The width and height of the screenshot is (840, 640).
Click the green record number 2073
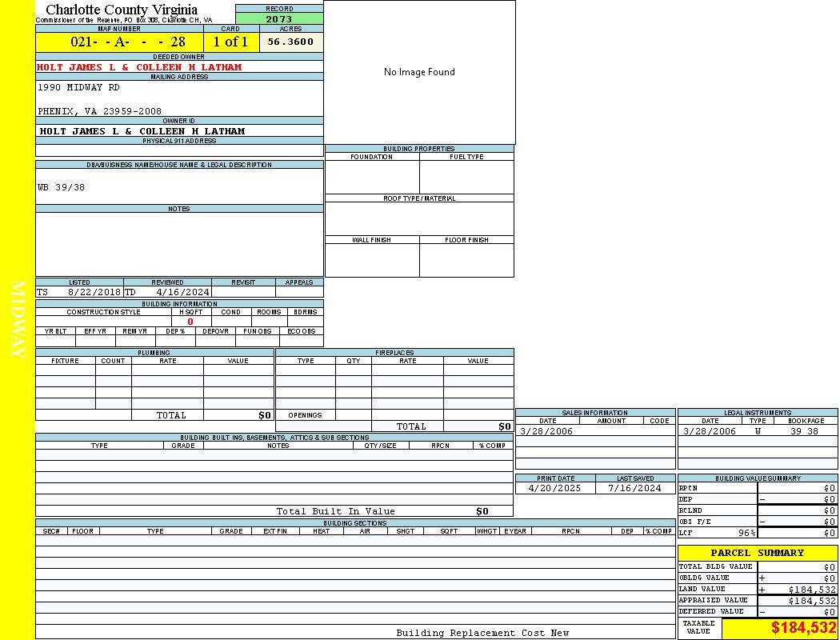coord(279,18)
